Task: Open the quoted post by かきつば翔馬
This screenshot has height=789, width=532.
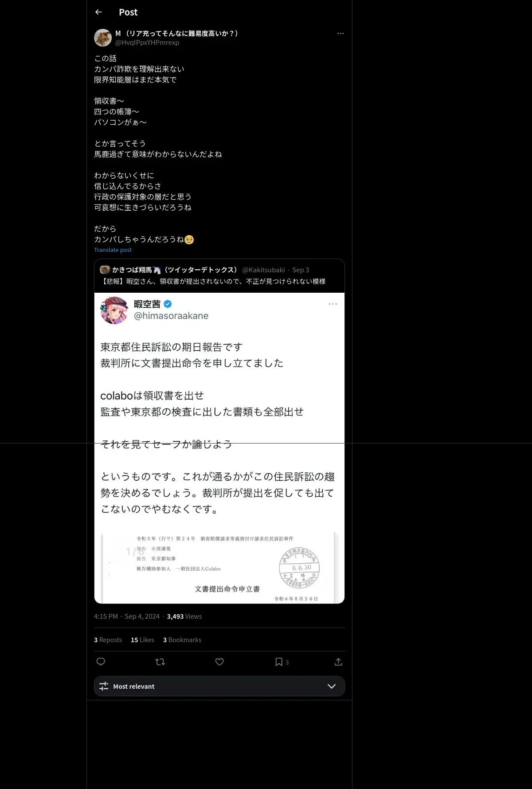Action: pos(219,275)
